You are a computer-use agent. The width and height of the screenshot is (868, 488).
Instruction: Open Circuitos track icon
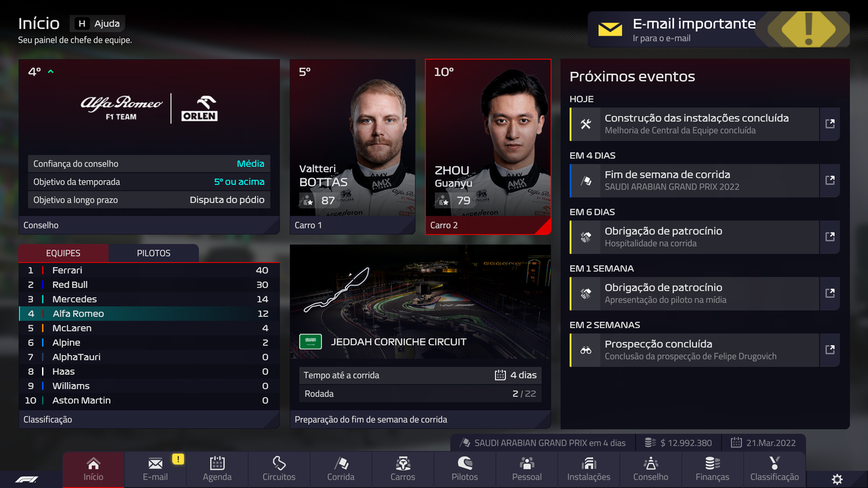click(279, 464)
